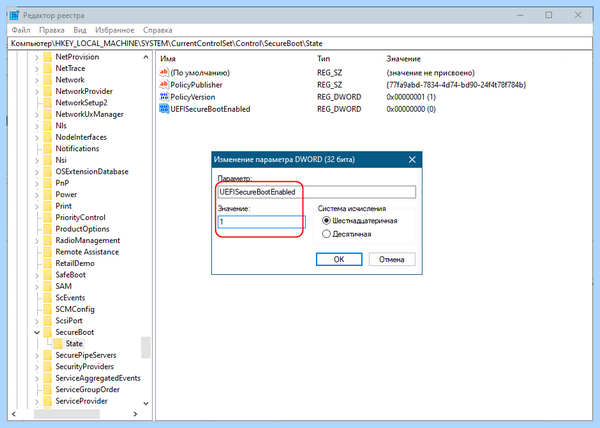Image resolution: width=600 pixels, height=428 pixels.
Task: Click the Параметр field showing UEFISecureBootEnabled
Action: (316, 192)
